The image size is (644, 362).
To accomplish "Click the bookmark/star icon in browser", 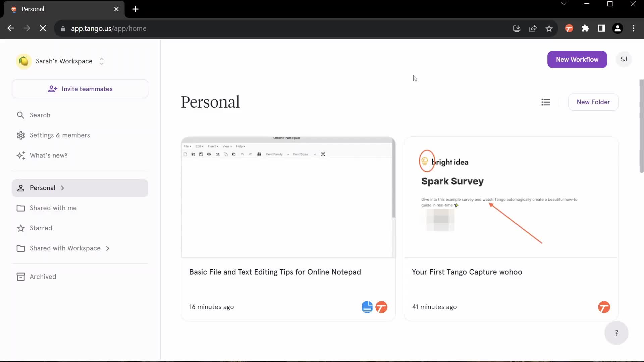I will 549,28.
